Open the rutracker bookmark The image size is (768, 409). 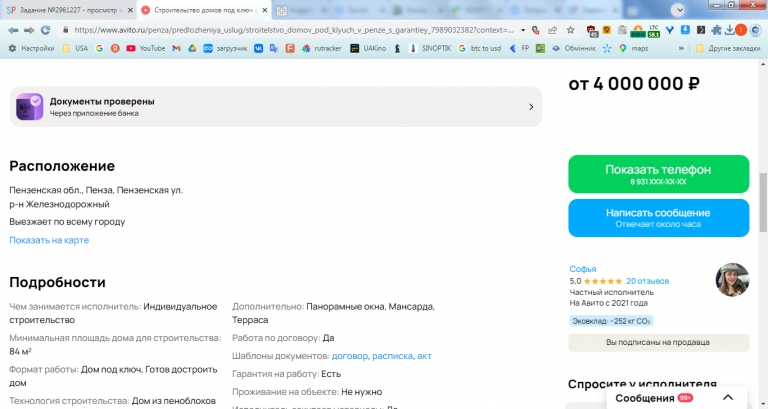tap(321, 48)
